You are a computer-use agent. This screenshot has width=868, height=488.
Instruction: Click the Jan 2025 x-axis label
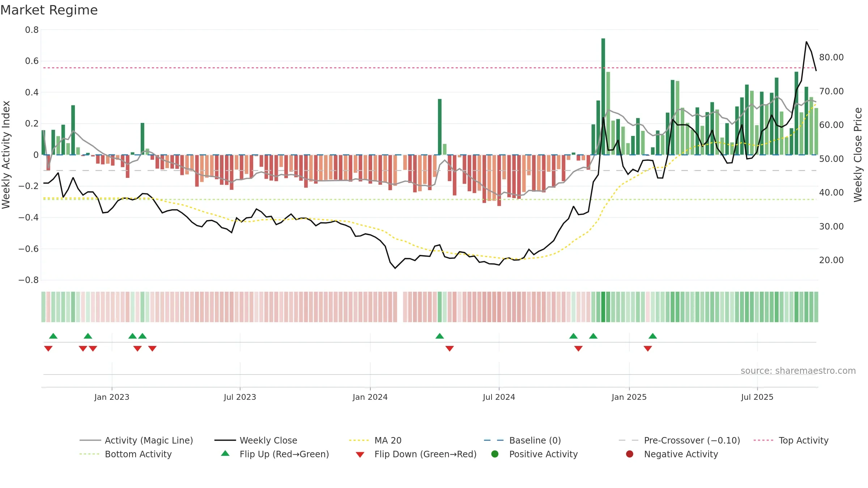629,397
